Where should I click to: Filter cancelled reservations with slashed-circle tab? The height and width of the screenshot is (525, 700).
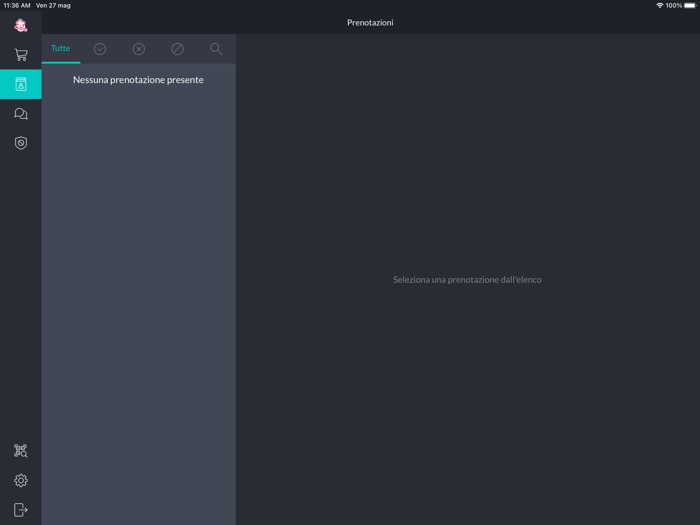177,49
